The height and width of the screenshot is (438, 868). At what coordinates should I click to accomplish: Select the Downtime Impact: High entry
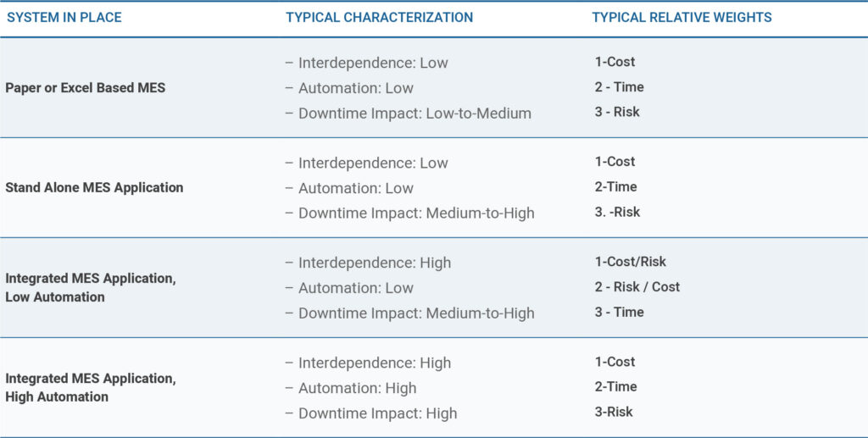377,413
